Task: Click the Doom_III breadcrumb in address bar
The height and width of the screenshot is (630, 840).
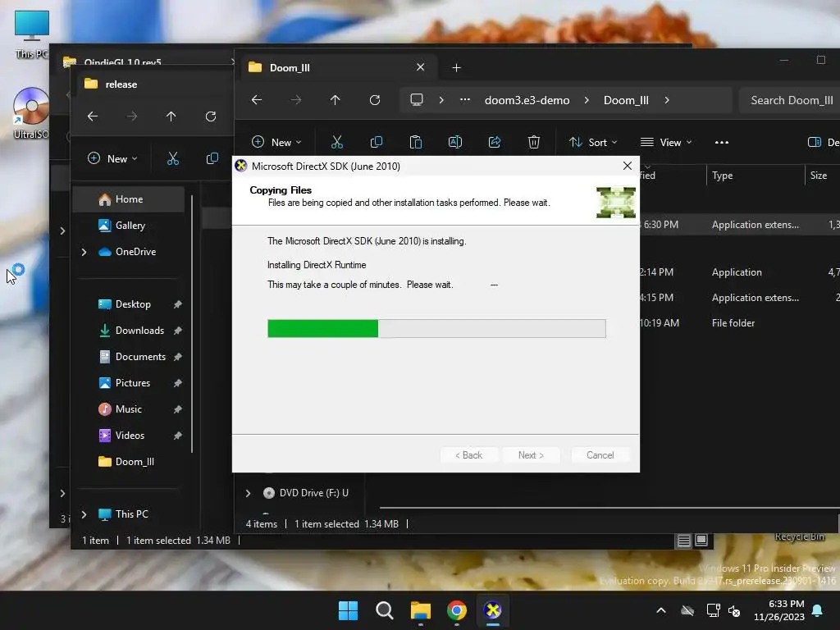Action: (x=626, y=100)
